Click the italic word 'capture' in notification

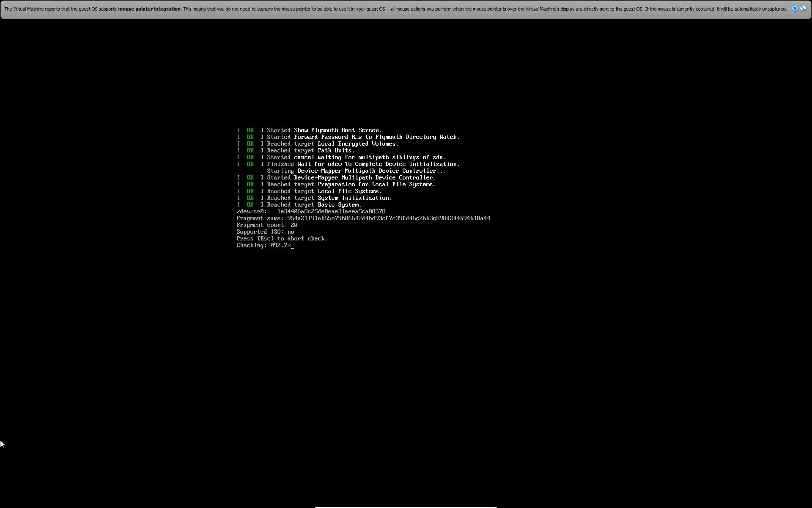(265, 9)
